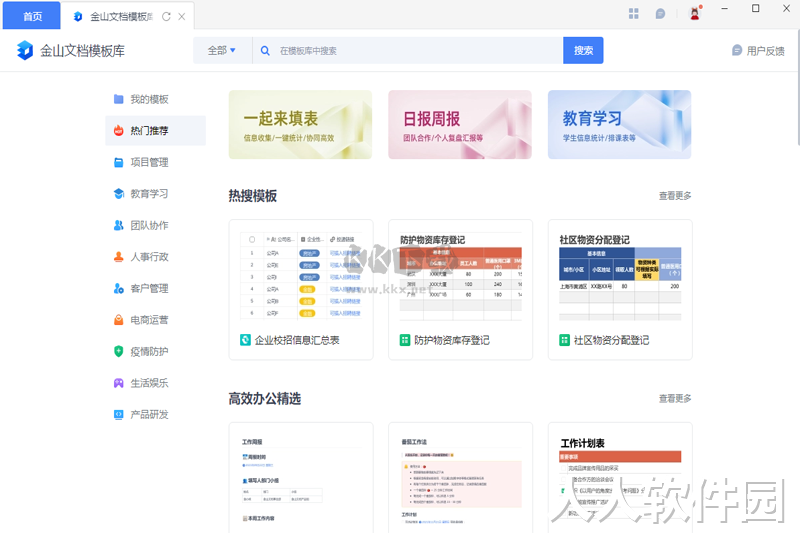This screenshot has width=800, height=533.
Task: Select the 热门推荐 flame icon
Action: click(118, 131)
